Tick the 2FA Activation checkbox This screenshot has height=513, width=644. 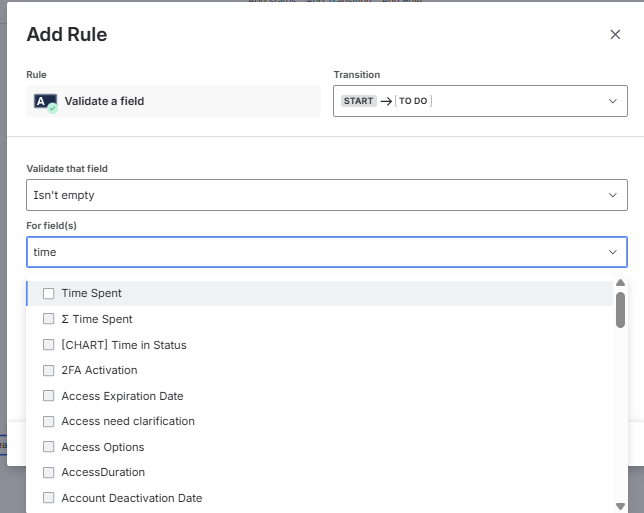click(x=48, y=370)
